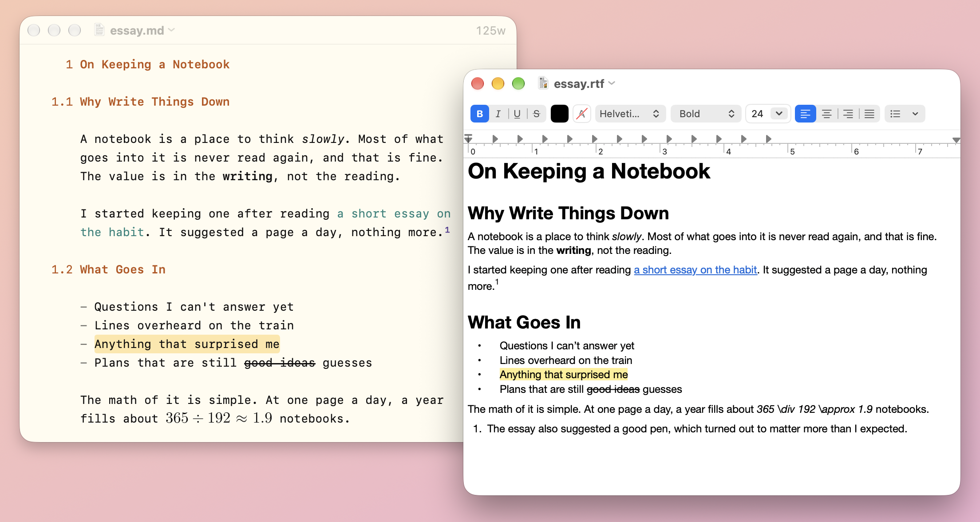Toggle underline formatting in the toolbar
Viewport: 980px width, 522px height.
point(517,114)
